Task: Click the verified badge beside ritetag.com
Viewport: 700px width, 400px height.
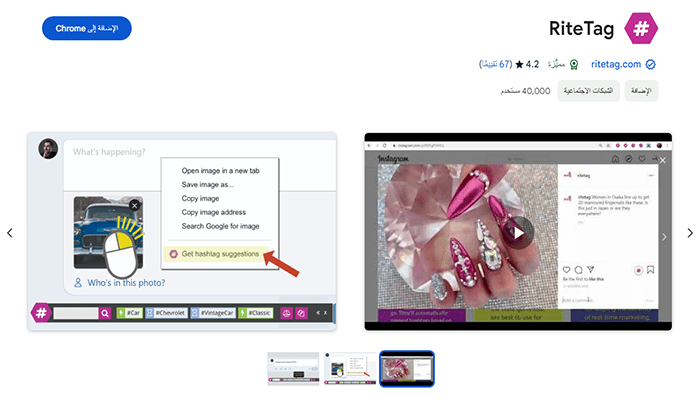Action: (651, 64)
